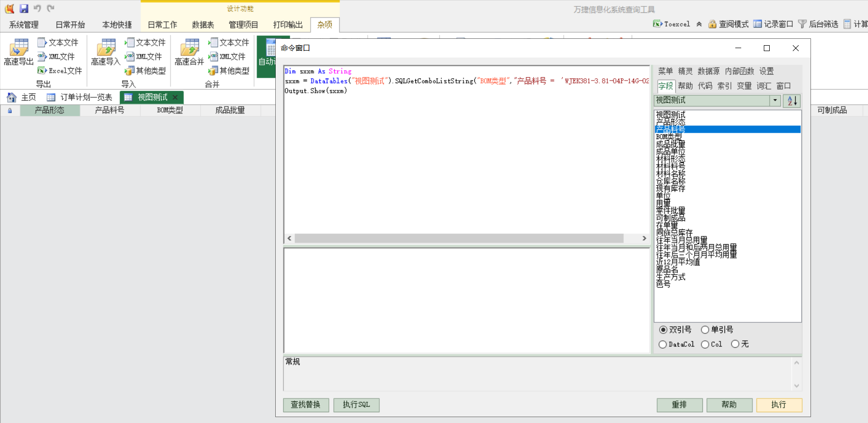The height and width of the screenshot is (423, 868).
Task: Click the lock icon in grid header
Action: pyautogui.click(x=10, y=111)
